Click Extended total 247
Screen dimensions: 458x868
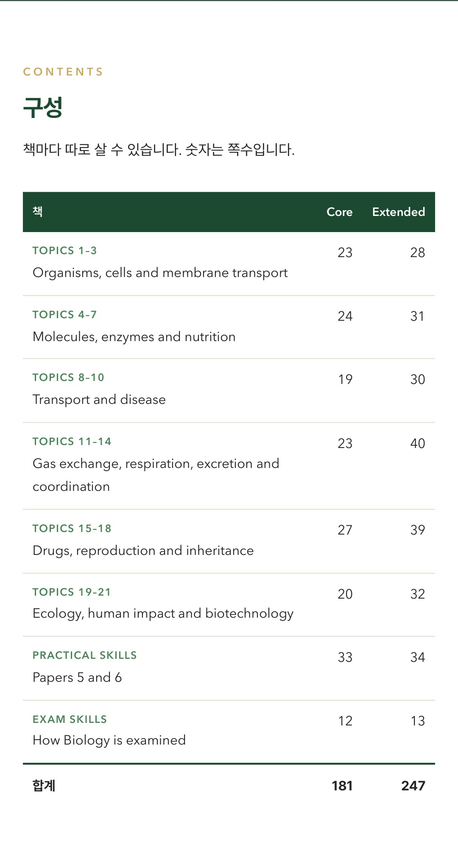[413, 786]
